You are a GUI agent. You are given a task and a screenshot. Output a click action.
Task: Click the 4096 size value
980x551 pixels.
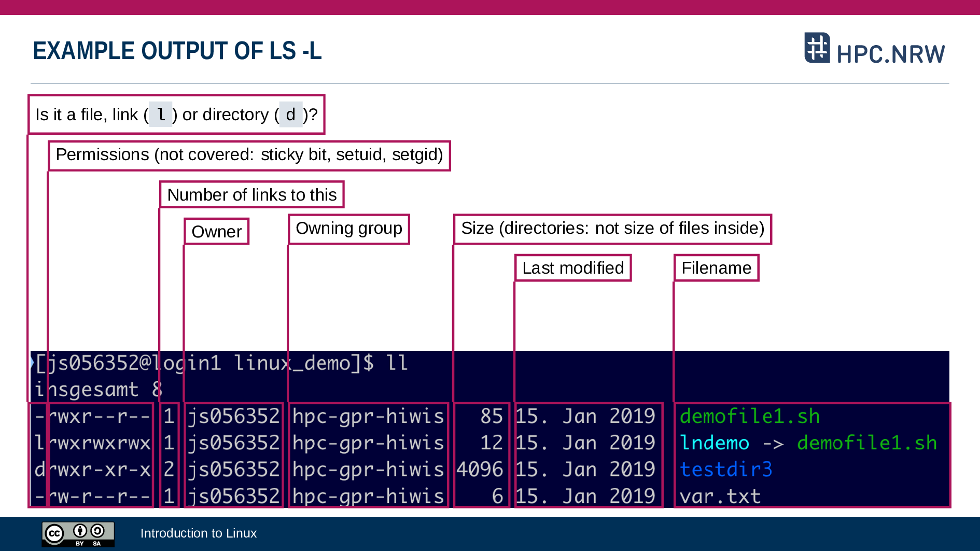point(480,470)
